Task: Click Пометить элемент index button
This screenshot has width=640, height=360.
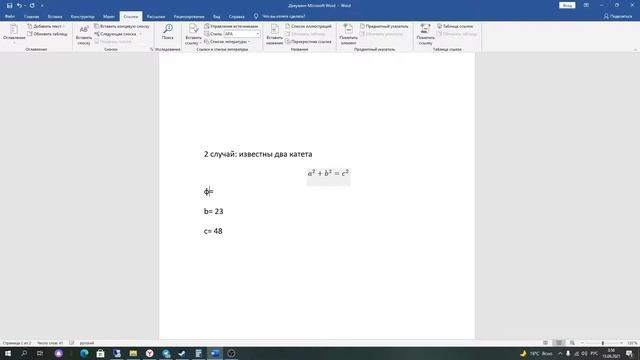Action: [x=348, y=35]
